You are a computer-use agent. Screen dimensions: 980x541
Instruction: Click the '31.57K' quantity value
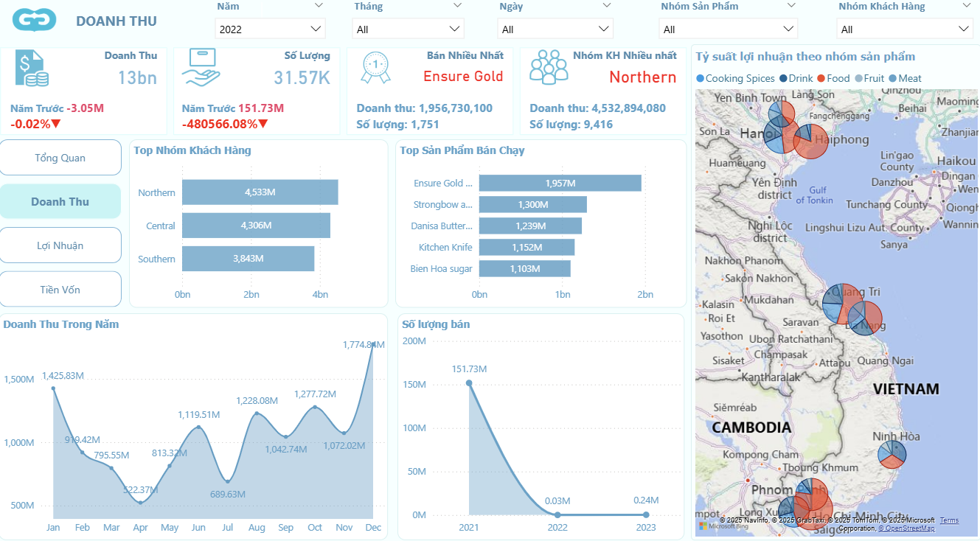point(302,77)
